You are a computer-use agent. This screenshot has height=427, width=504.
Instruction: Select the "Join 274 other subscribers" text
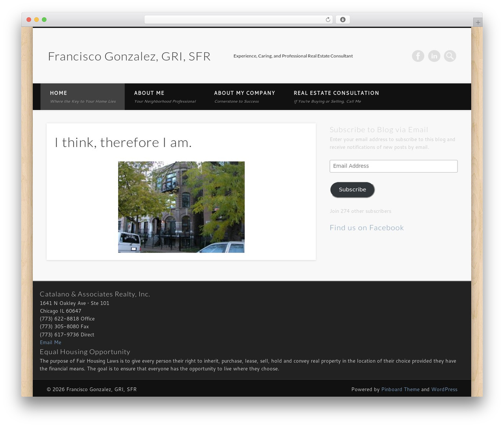coord(361,211)
